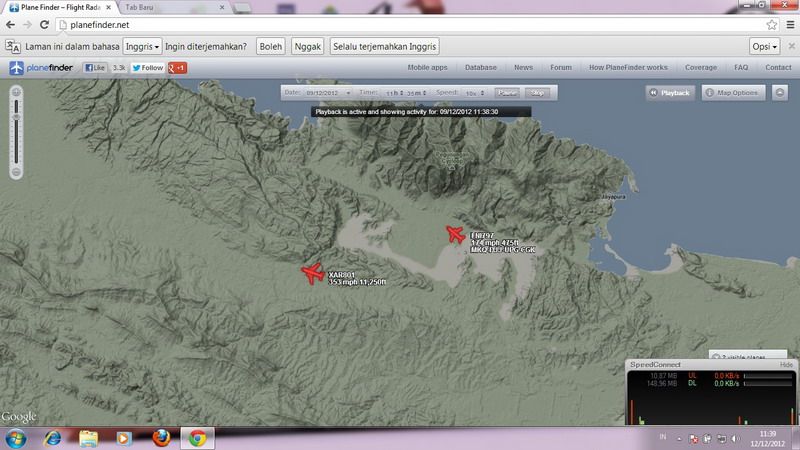The width and height of the screenshot is (800, 450).
Task: Click the red XAR801 aircraft icon
Action: (x=313, y=273)
